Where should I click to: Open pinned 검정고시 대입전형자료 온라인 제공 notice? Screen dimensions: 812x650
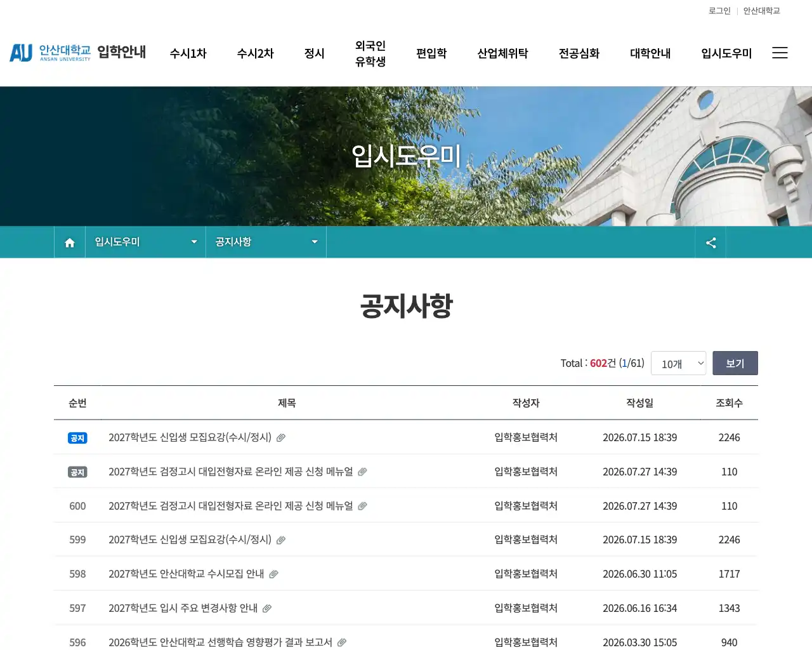231,472
